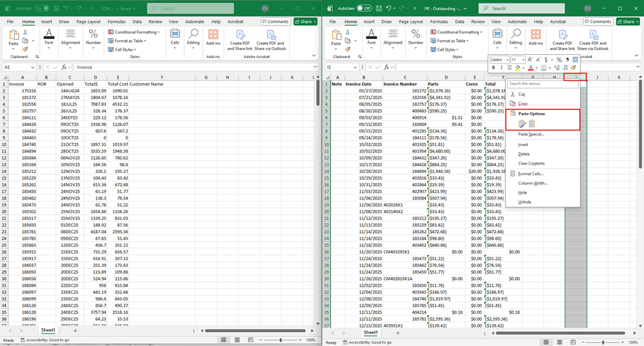The width and height of the screenshot is (644, 346).
Task: Open font color arrow in mini toolbar
Action: point(536,68)
